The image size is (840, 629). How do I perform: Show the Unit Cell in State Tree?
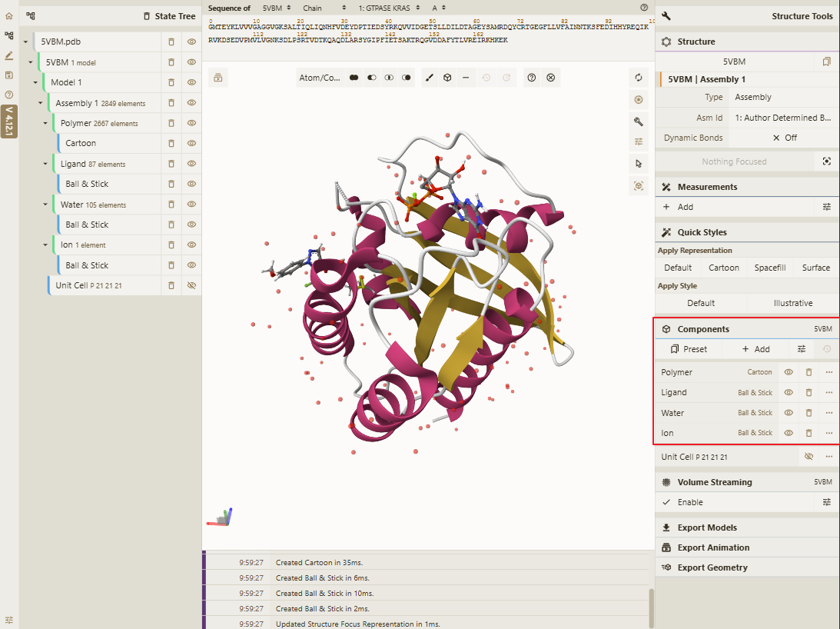click(191, 285)
